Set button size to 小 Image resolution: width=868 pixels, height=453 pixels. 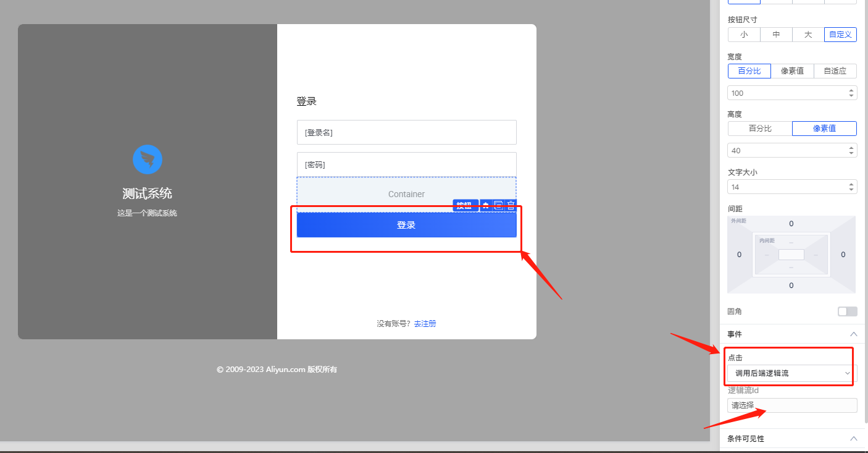(744, 35)
